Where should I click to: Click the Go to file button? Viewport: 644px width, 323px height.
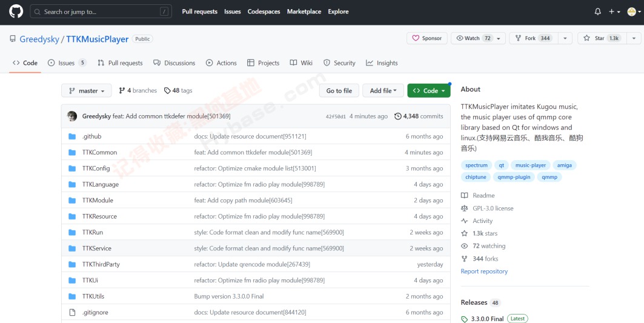tap(339, 91)
